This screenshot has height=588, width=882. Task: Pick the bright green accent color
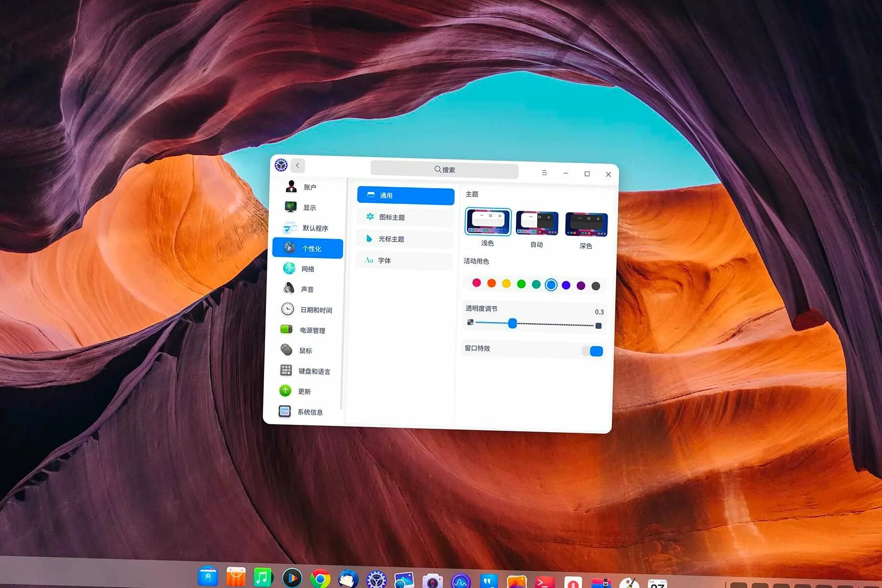click(x=521, y=284)
